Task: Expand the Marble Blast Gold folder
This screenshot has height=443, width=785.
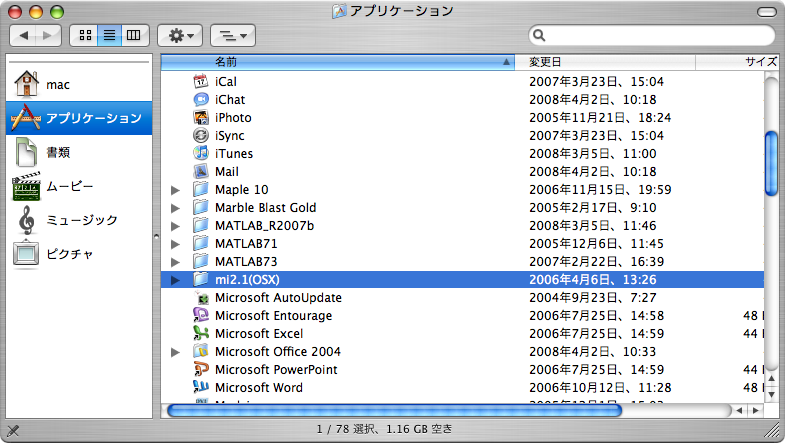Action: tap(175, 208)
